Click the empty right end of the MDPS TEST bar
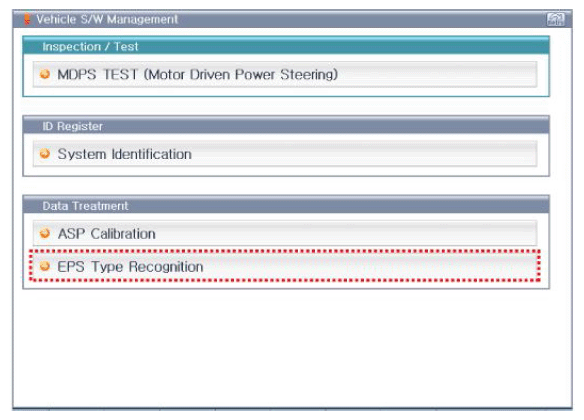584x420 pixels. 438,74
